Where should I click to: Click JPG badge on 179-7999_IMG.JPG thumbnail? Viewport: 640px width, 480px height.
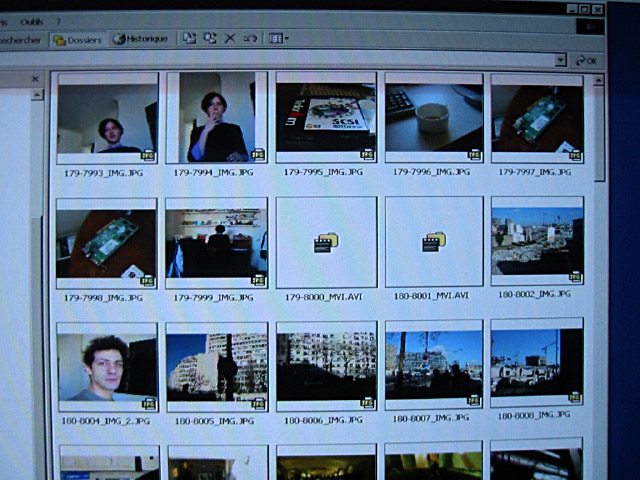tap(258, 280)
